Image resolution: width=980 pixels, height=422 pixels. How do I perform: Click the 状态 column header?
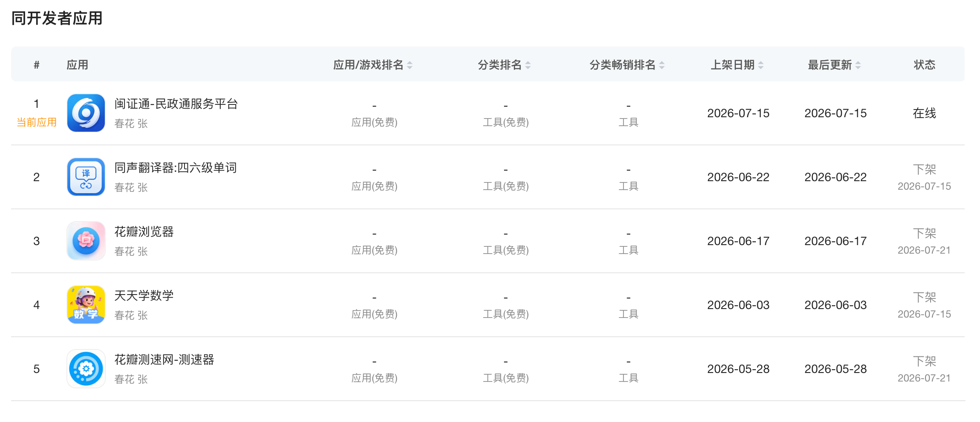(x=924, y=65)
